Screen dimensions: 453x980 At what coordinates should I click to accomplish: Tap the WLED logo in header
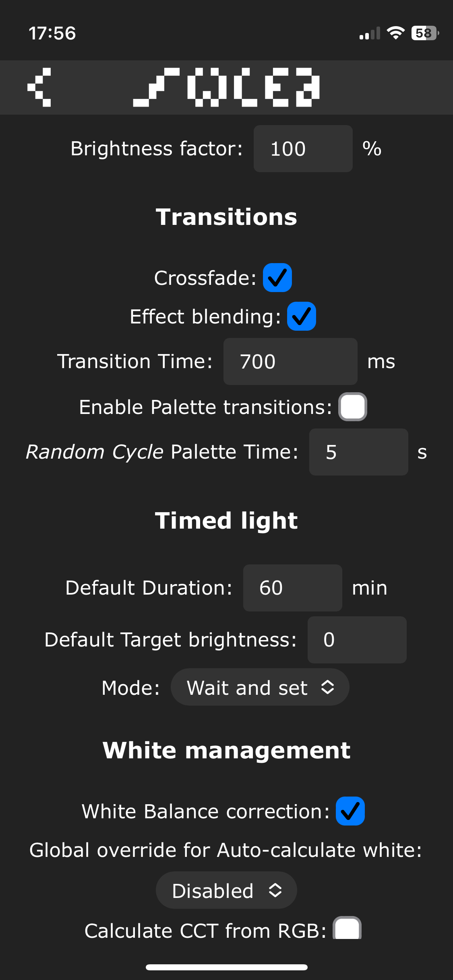(226, 87)
